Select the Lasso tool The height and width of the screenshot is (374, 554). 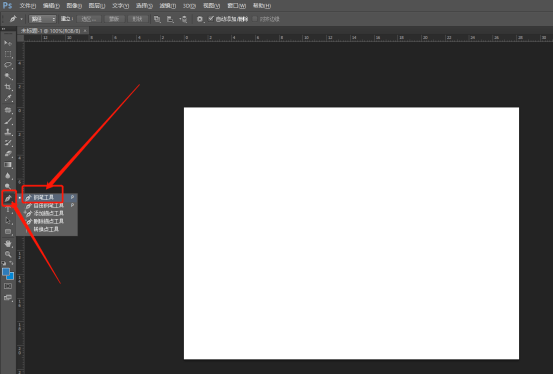point(8,65)
